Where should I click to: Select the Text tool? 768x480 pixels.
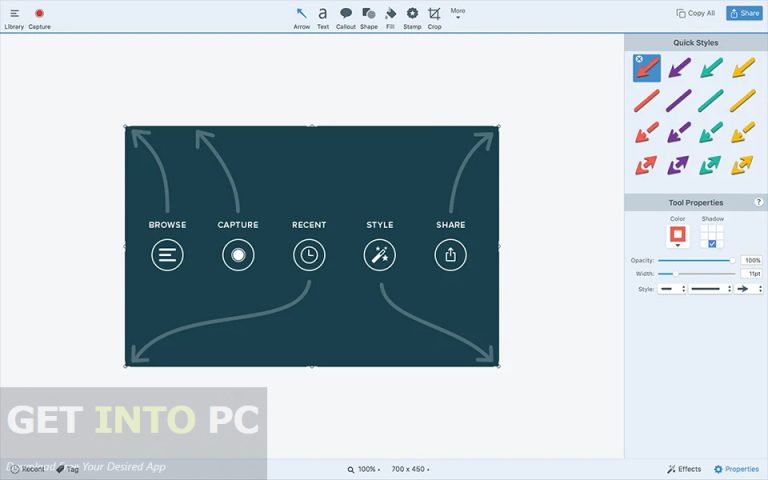click(x=323, y=19)
